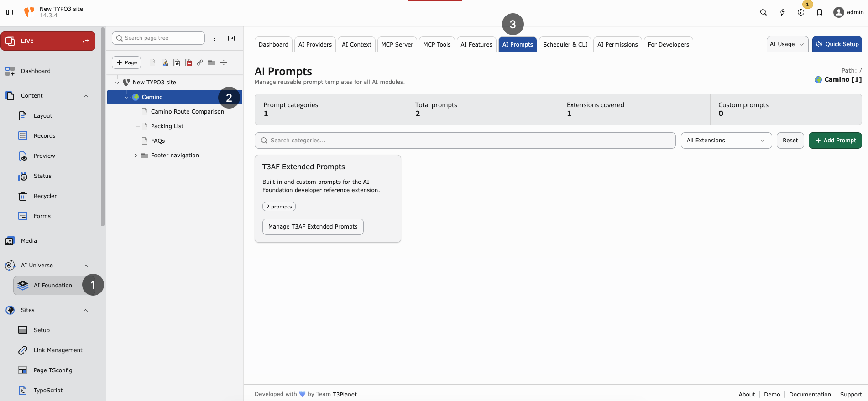Open the AI Usage dropdown
This screenshot has height=401, width=868.
(x=787, y=44)
